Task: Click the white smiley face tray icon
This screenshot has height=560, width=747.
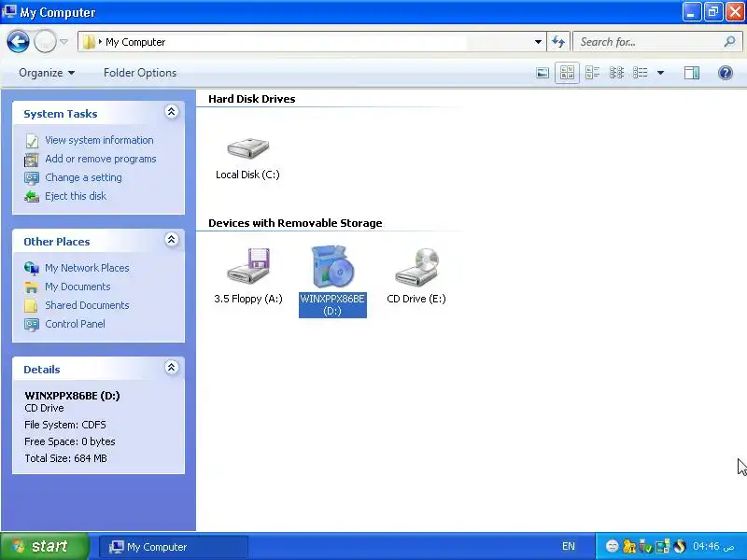Action: point(613,546)
